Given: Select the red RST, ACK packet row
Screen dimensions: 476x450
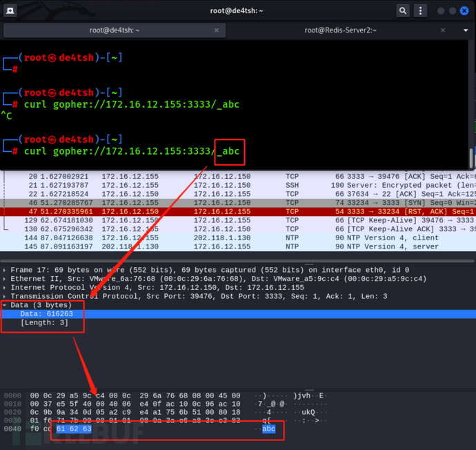Looking at the screenshot, I should click(207, 211).
